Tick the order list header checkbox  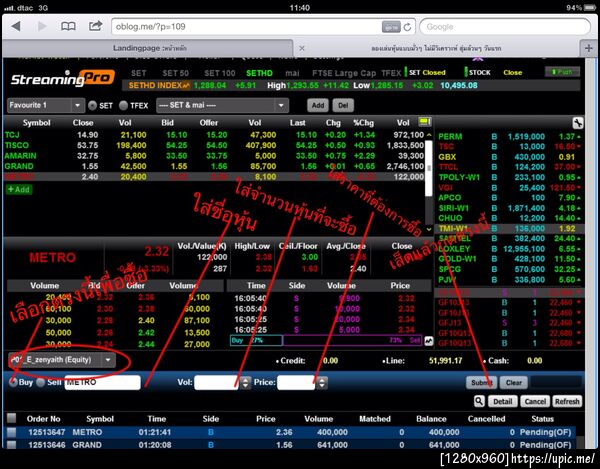11,418
